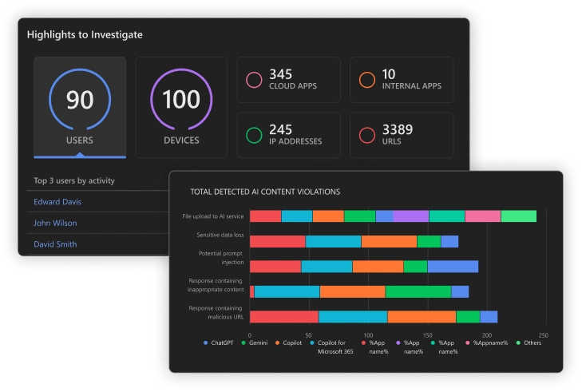The image size is (582, 392).
Task: Click orange segment of Sensitive data loss bar
Action: pyautogui.click(x=389, y=241)
